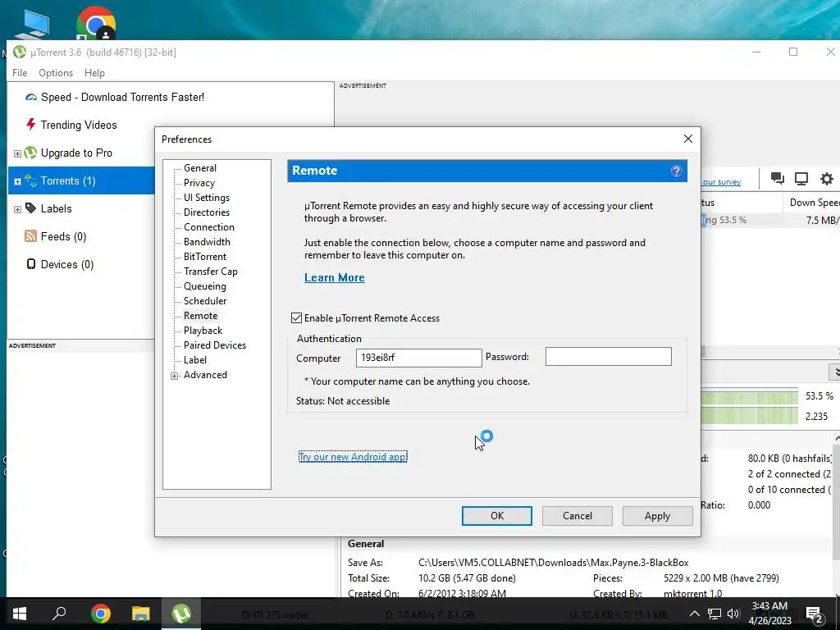Open File Explorer from taskbar
The image size is (840, 630).
[x=141, y=614]
